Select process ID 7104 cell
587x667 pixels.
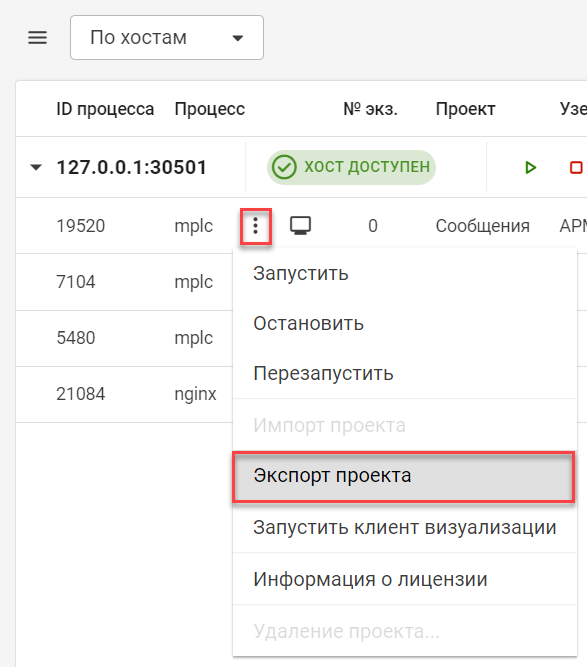pyautogui.click(x=76, y=282)
